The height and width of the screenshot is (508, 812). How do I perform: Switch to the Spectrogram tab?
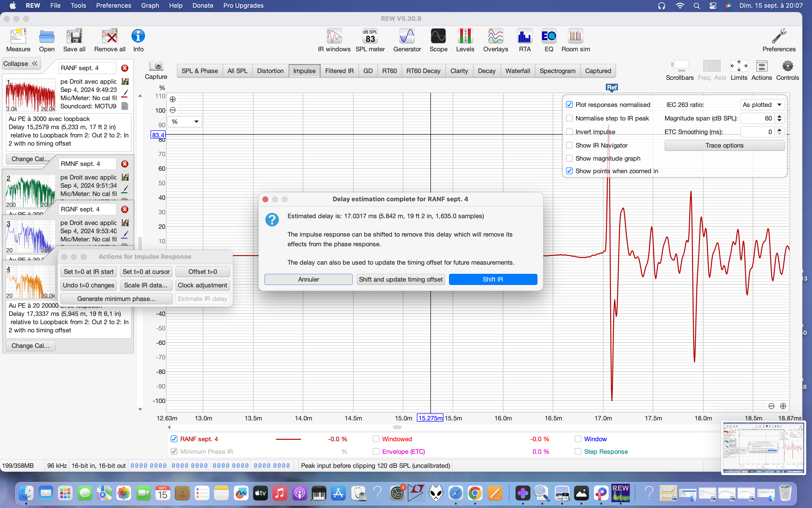(557, 71)
